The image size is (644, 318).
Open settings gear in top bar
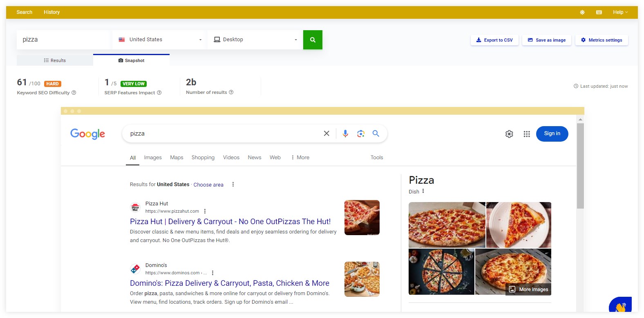tap(582, 12)
